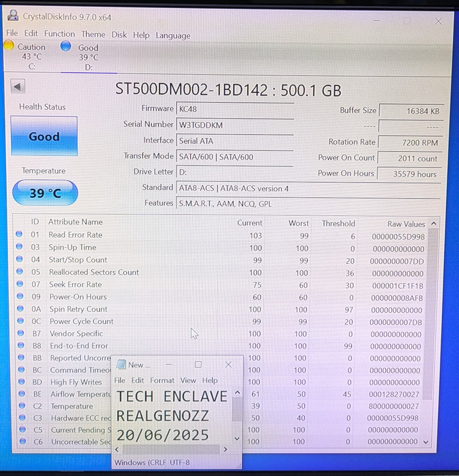This screenshot has height=476, width=459.
Task: Select the Caution C: drive status icon
Action: [x=9, y=46]
